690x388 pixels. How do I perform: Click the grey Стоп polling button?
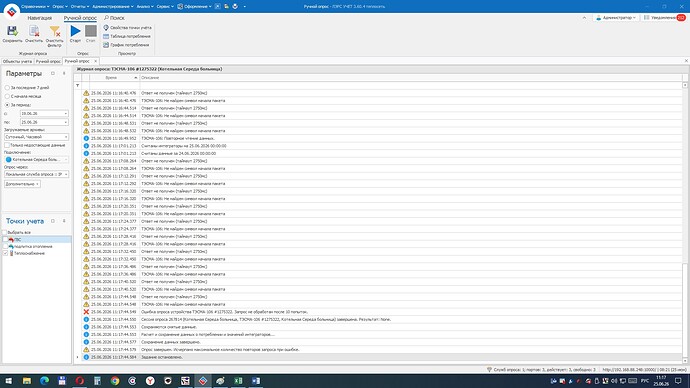click(x=91, y=31)
